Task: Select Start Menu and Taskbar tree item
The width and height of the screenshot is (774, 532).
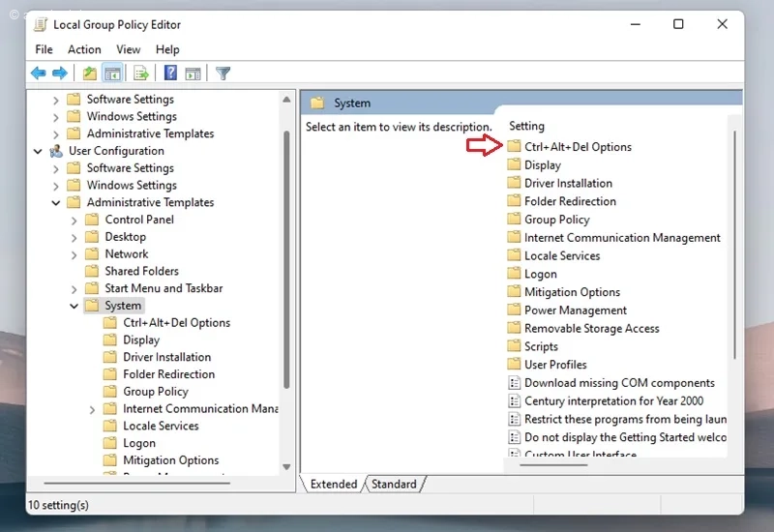Action: [x=164, y=288]
